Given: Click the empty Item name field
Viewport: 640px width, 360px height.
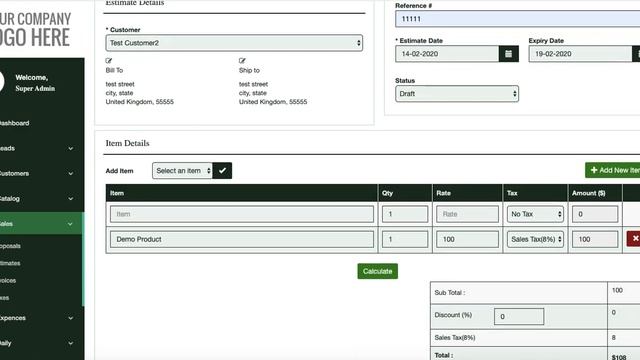Looking at the screenshot, I should coord(242,214).
